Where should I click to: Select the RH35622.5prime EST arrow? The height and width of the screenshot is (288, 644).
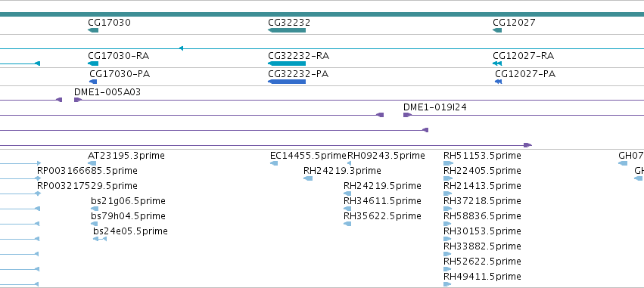point(347,224)
